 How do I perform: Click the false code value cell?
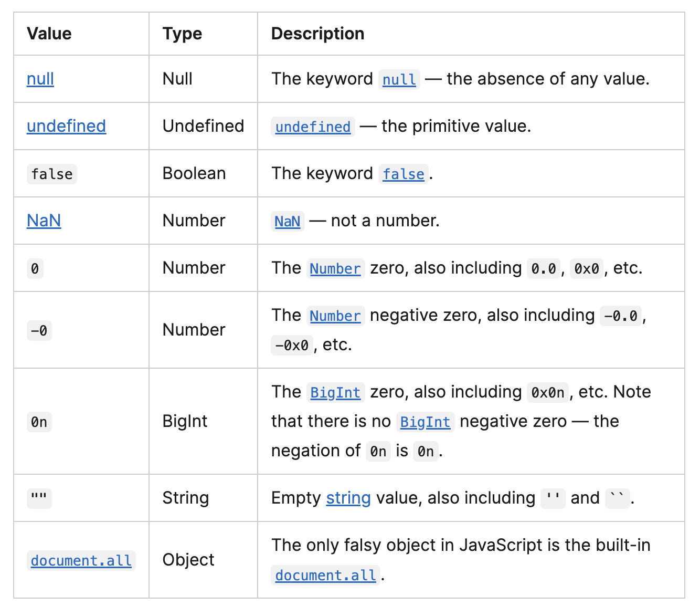click(x=52, y=174)
